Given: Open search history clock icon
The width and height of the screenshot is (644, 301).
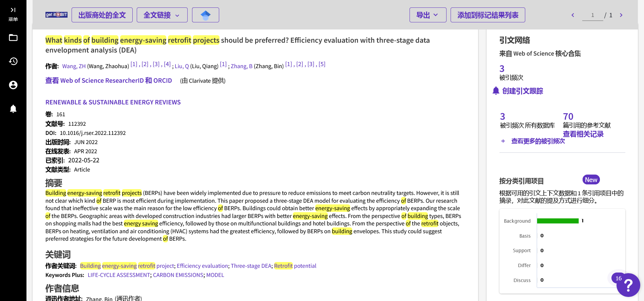Looking at the screenshot, I should 13,61.
